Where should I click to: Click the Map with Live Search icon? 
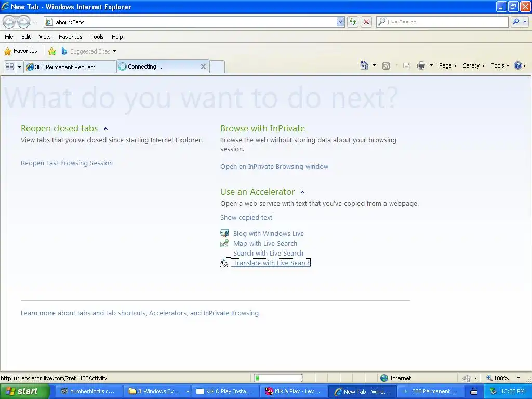[224, 243]
